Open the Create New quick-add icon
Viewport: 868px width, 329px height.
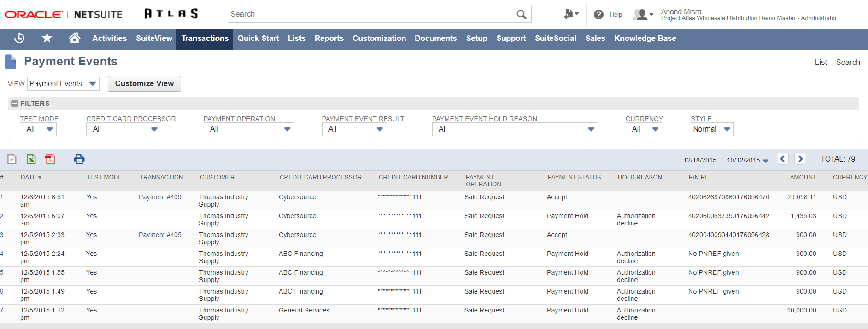(571, 14)
